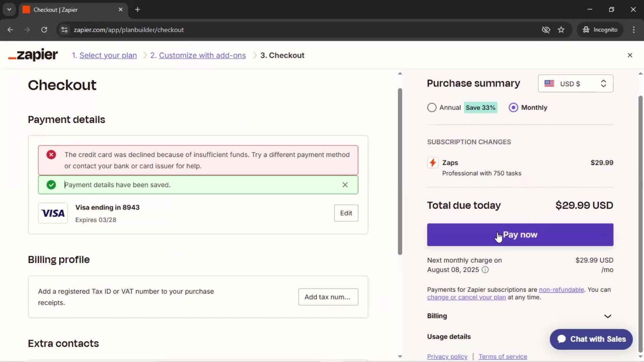This screenshot has width=644, height=362.
Task: Open the Privacy policy link
Action: point(447,357)
